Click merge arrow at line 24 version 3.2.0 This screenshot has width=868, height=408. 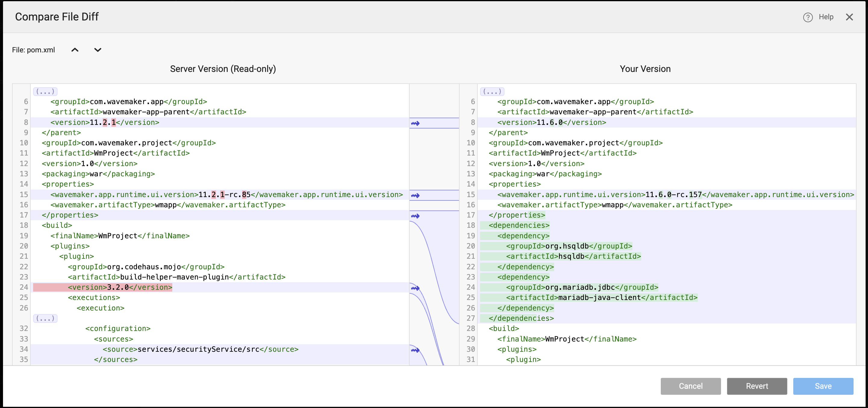(415, 288)
